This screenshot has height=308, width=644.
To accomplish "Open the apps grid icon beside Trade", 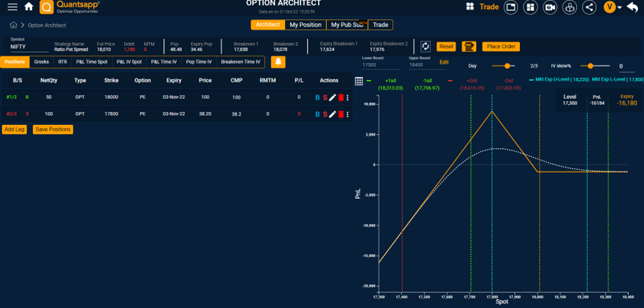I will click(x=470, y=7).
